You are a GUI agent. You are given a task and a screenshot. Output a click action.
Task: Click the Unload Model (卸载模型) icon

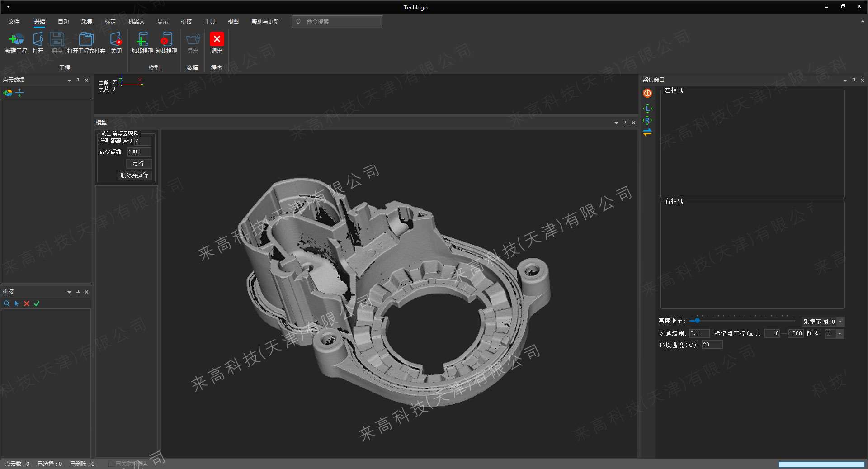(x=166, y=40)
